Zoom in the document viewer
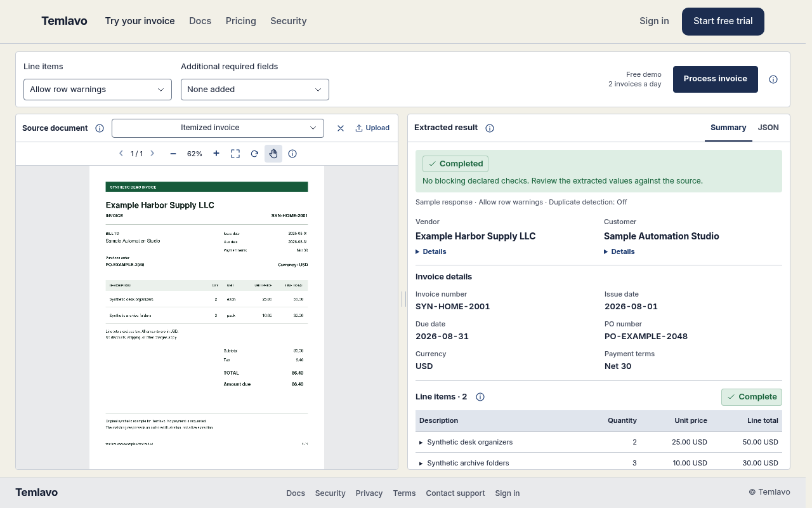 coord(216,154)
